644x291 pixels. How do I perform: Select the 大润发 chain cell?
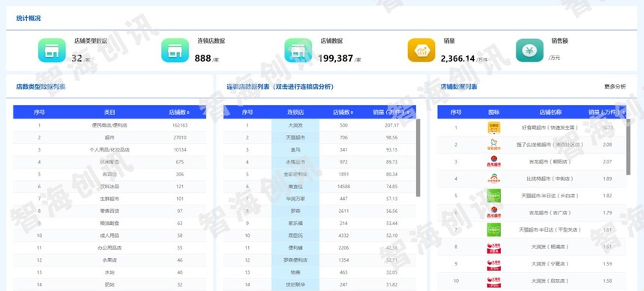[x=295, y=125]
